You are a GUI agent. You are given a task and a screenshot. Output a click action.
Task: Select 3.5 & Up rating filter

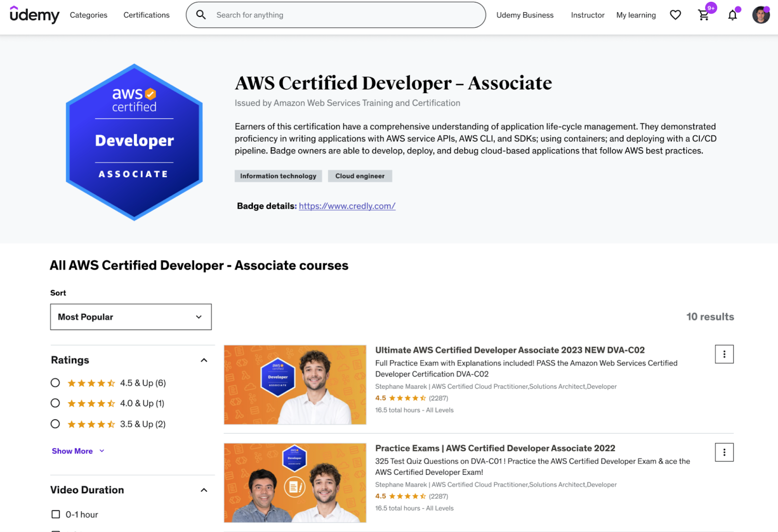(55, 424)
